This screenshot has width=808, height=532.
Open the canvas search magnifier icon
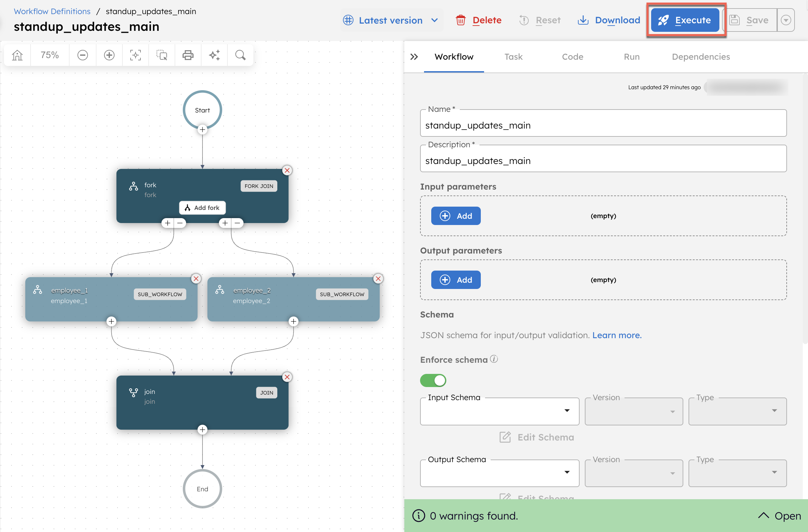(x=240, y=55)
